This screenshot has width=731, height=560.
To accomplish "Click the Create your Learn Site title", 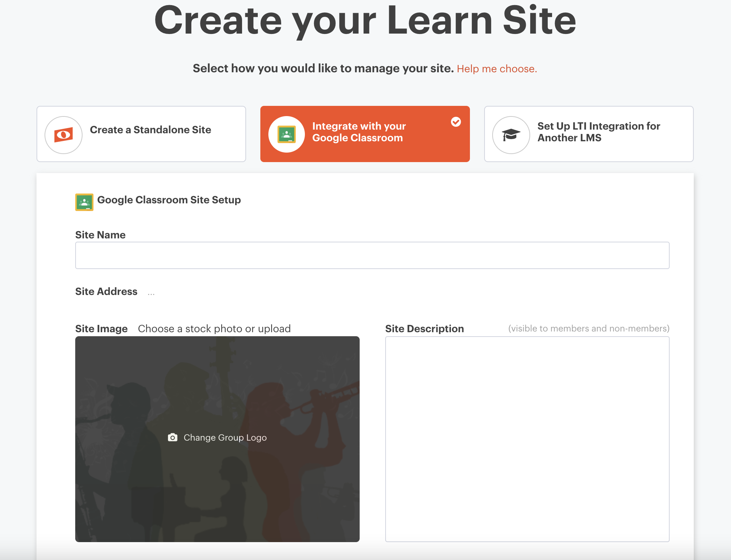I will pyautogui.click(x=365, y=21).
